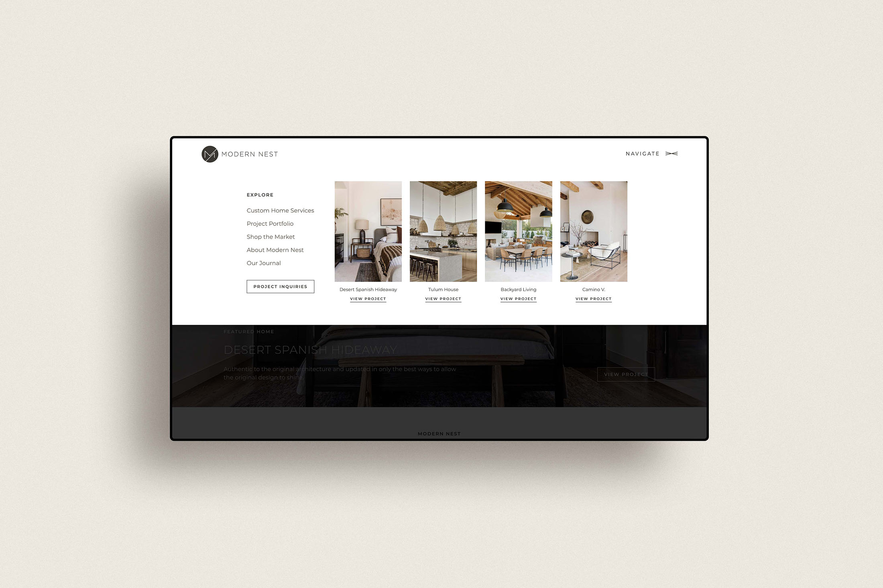The width and height of the screenshot is (883, 588).
Task: View the Desert Spanish Hideaway project thumbnail
Action: (x=368, y=231)
